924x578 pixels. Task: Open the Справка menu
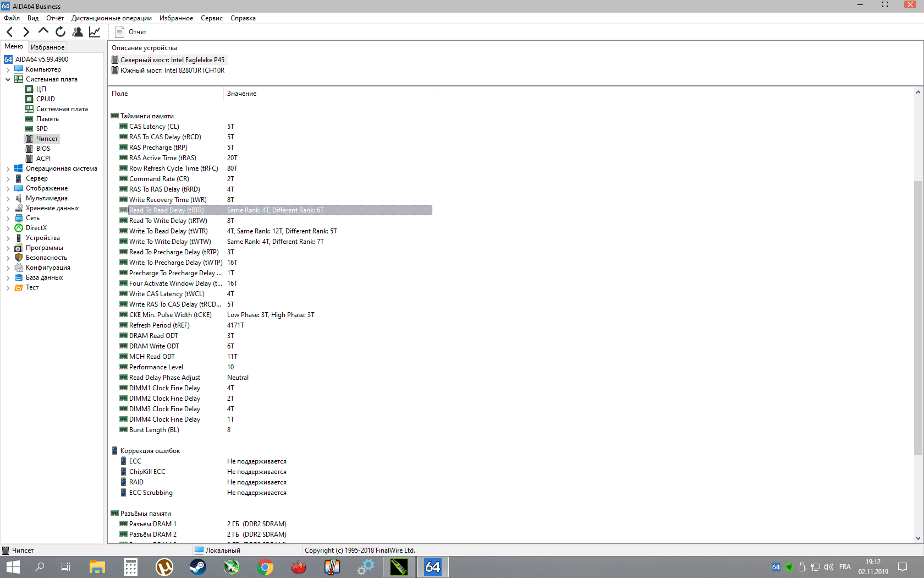[243, 18]
